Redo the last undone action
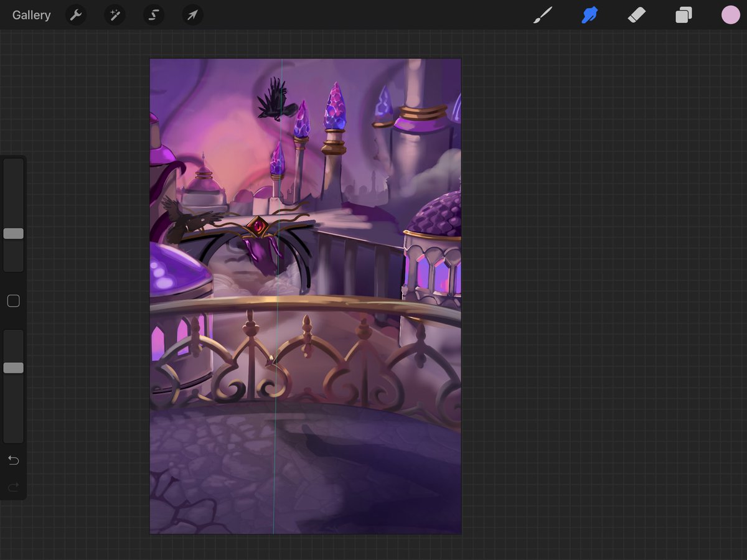Image resolution: width=747 pixels, height=560 pixels. [x=13, y=487]
